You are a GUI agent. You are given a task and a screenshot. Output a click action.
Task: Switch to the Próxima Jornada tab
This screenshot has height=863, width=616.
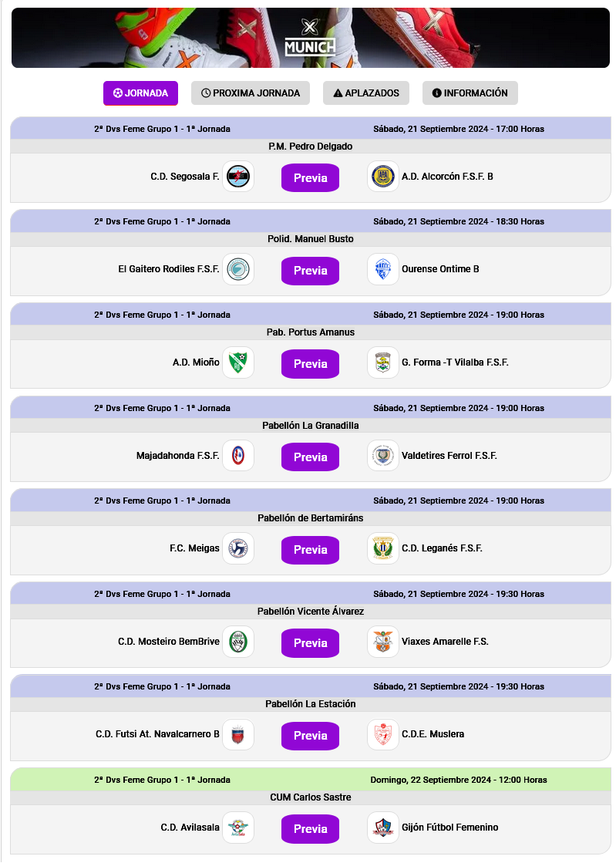251,93
